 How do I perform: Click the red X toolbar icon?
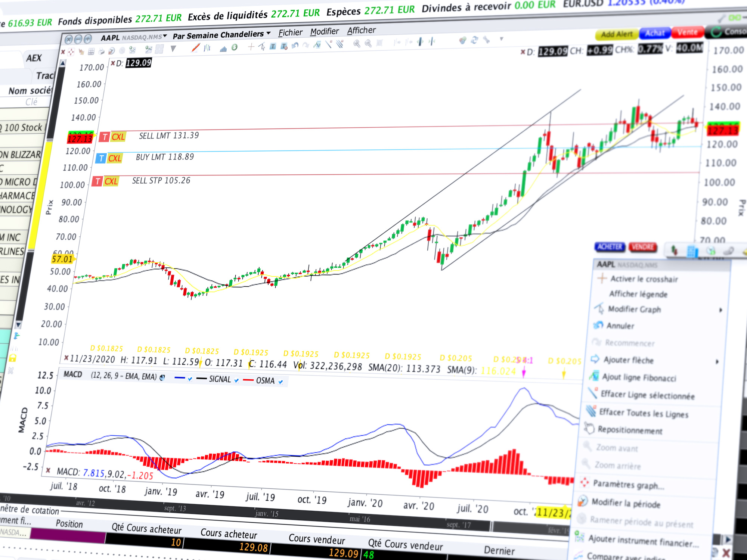(x=63, y=52)
